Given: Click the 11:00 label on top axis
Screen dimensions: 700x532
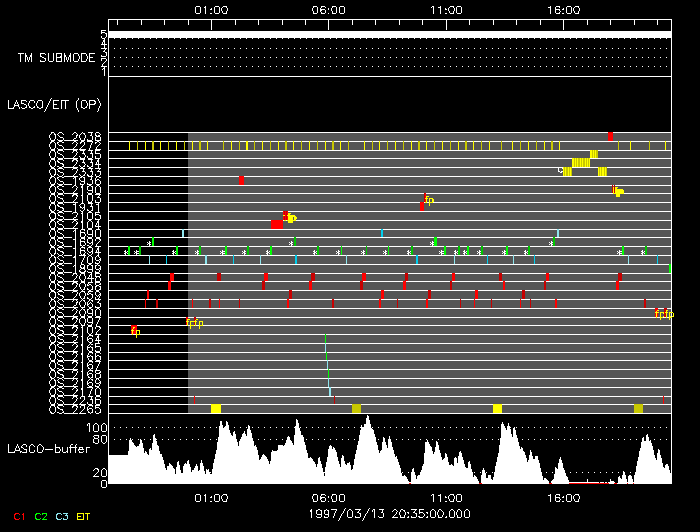Looking at the screenshot, I should (x=446, y=10).
